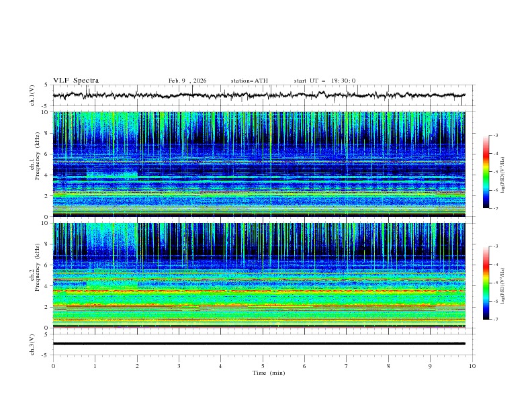
Task: Click the 'ch.1(V)' waveform axis label
Action: click(32, 95)
